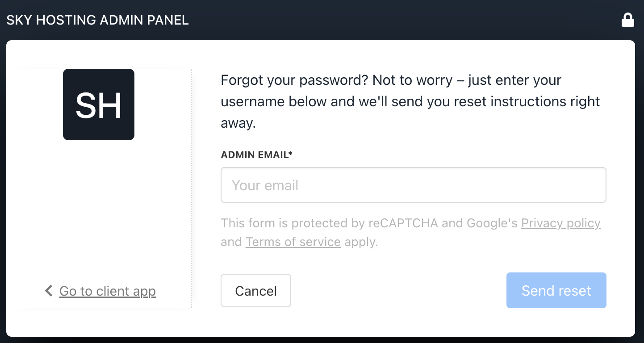Viewport: 644px width, 343px height.
Task: Open the Terms of service link
Action: (293, 242)
